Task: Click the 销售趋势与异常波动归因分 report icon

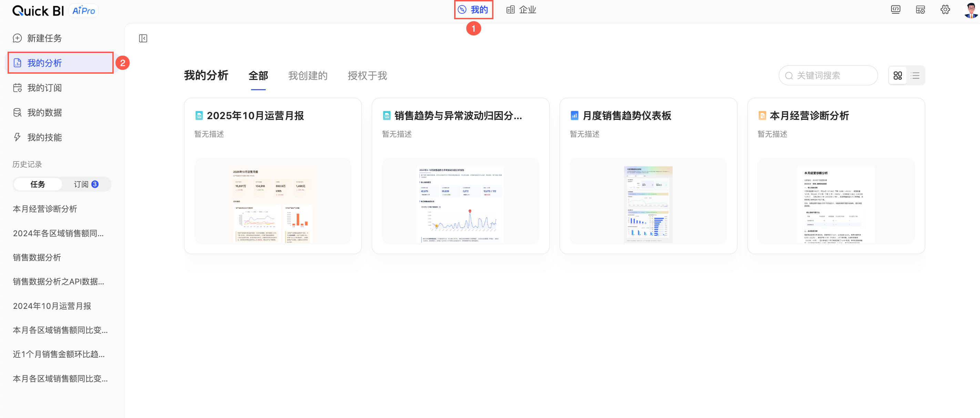Action: click(387, 116)
